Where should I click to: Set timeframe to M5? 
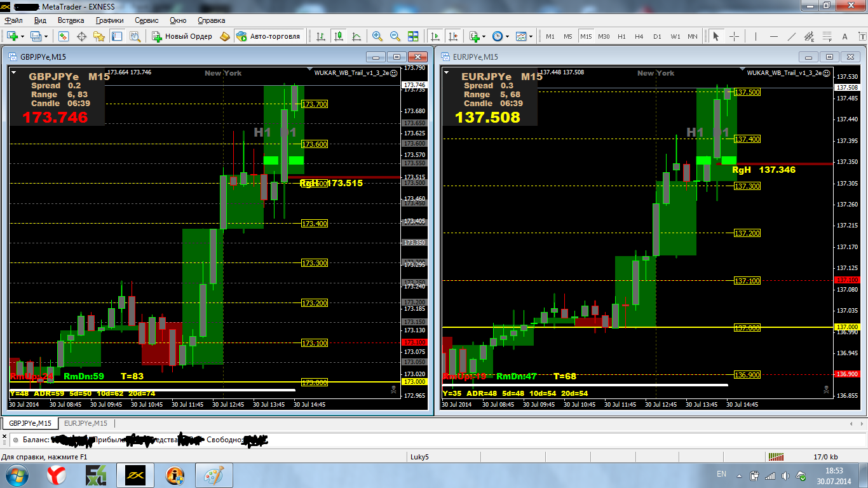(x=568, y=36)
